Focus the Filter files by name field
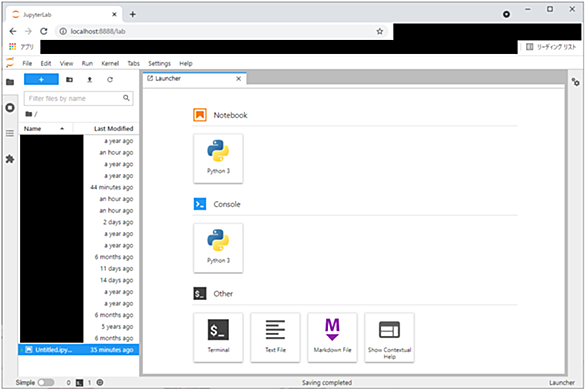The image size is (586, 390). (78, 98)
